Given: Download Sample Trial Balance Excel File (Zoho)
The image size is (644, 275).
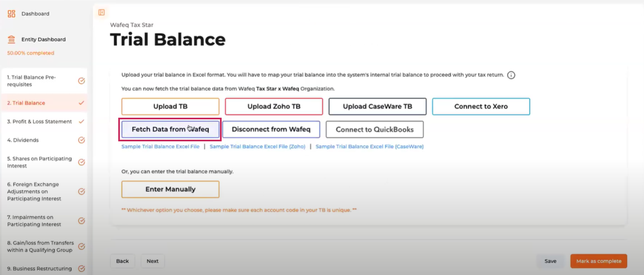Looking at the screenshot, I should [257, 147].
